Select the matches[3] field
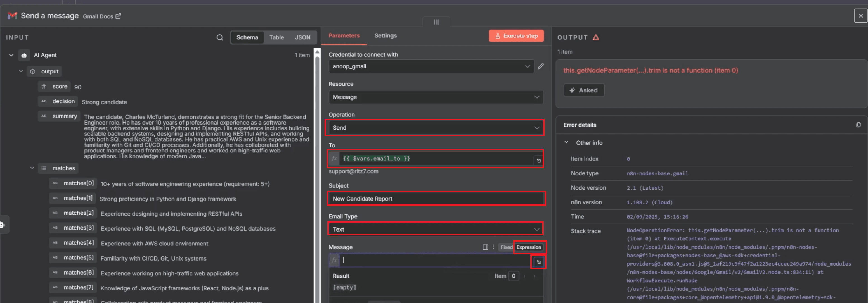Viewport: 868px width, 303px height. [x=73, y=228]
